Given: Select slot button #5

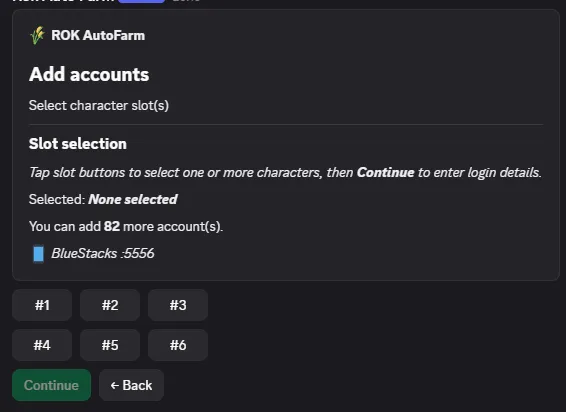Looking at the screenshot, I should coord(110,345).
